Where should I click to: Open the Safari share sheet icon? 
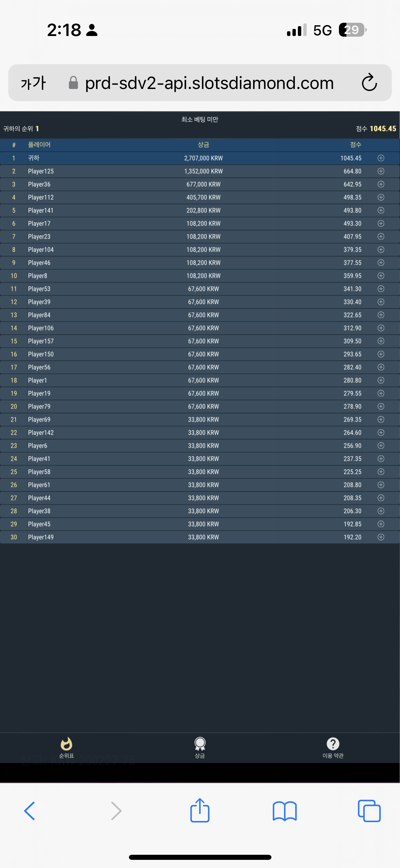tap(200, 810)
